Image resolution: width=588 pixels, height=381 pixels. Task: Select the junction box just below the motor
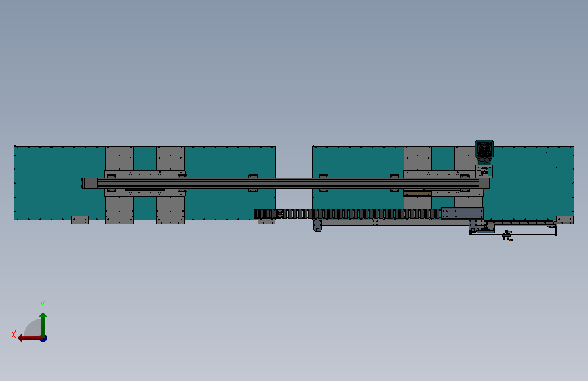click(x=484, y=172)
